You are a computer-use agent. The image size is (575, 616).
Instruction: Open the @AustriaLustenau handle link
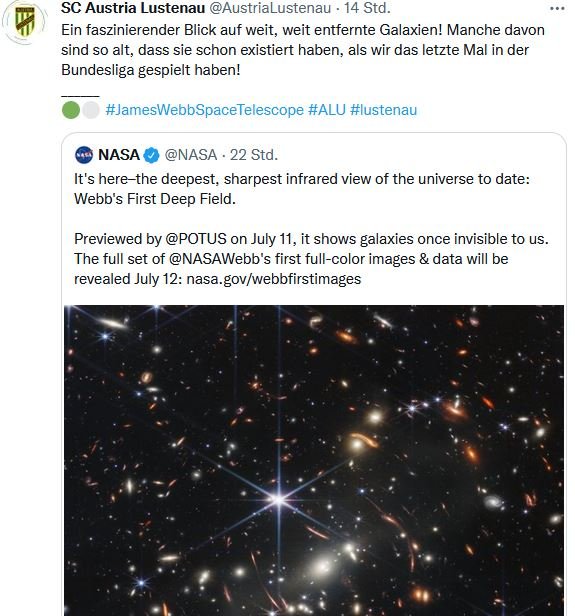(270, 8)
